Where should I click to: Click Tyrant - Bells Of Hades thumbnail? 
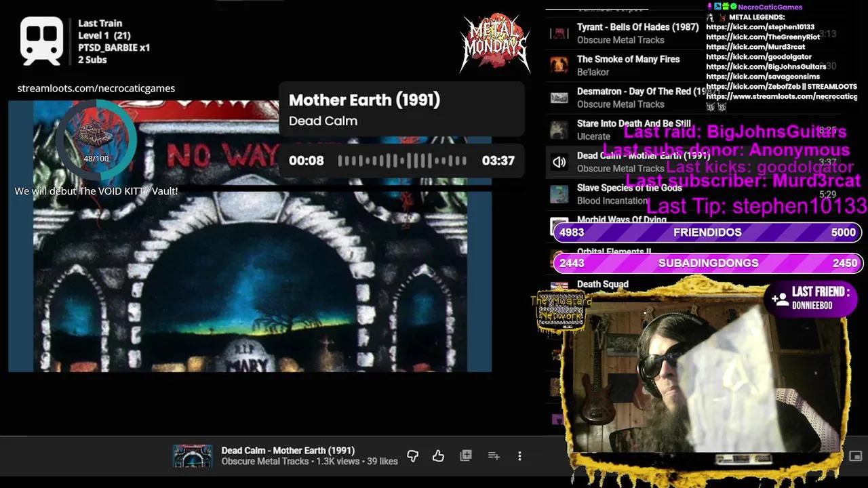tap(559, 33)
